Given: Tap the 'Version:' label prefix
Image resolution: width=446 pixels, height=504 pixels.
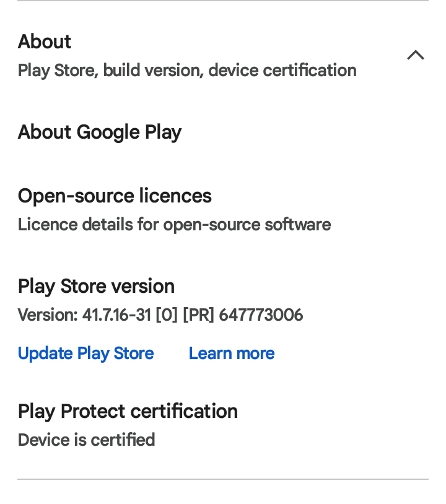Looking at the screenshot, I should 48,315.
